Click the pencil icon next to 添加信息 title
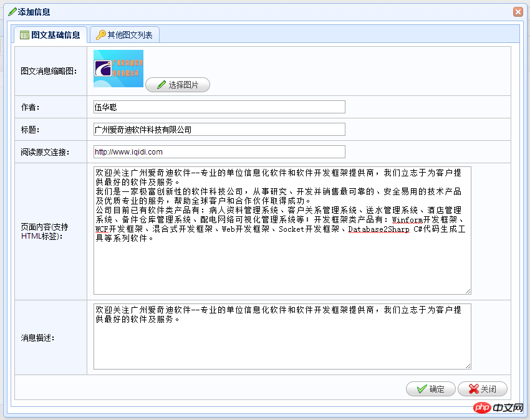 point(12,12)
